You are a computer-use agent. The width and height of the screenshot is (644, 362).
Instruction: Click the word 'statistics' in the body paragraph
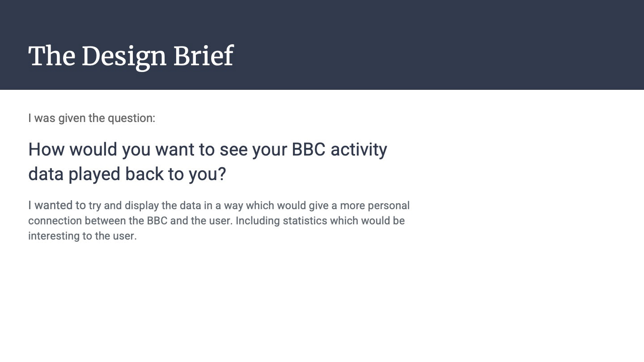[305, 221]
